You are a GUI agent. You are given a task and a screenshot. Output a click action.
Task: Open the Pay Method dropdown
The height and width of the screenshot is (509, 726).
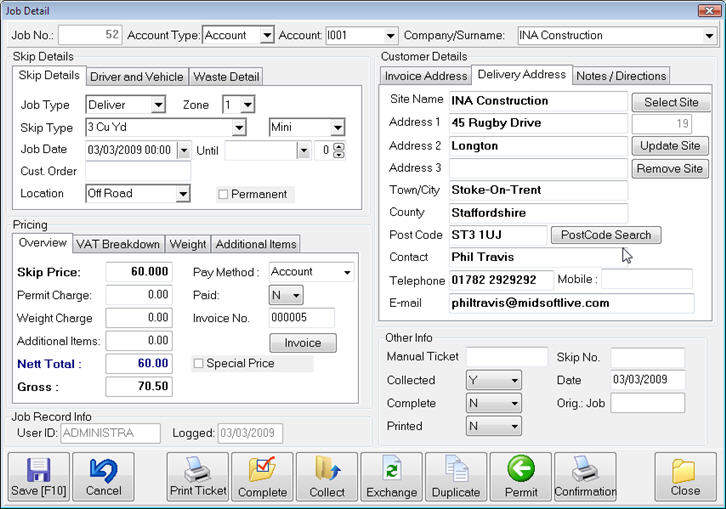pyautogui.click(x=346, y=272)
